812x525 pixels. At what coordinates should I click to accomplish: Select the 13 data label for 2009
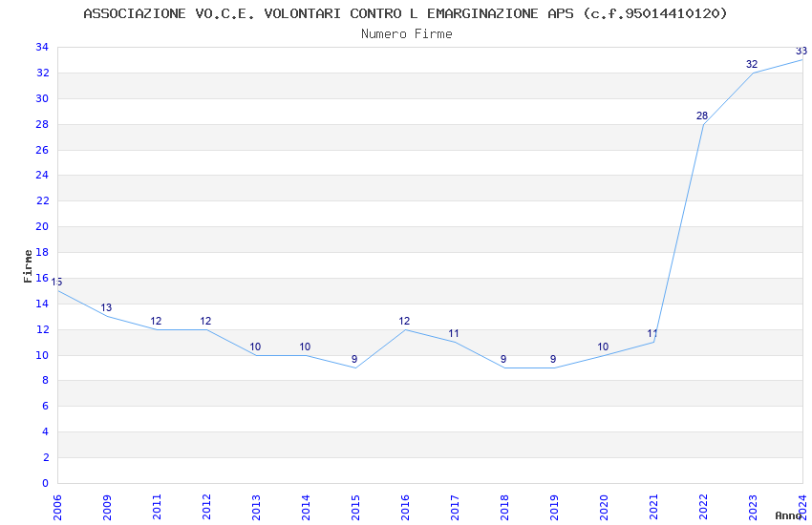point(106,308)
